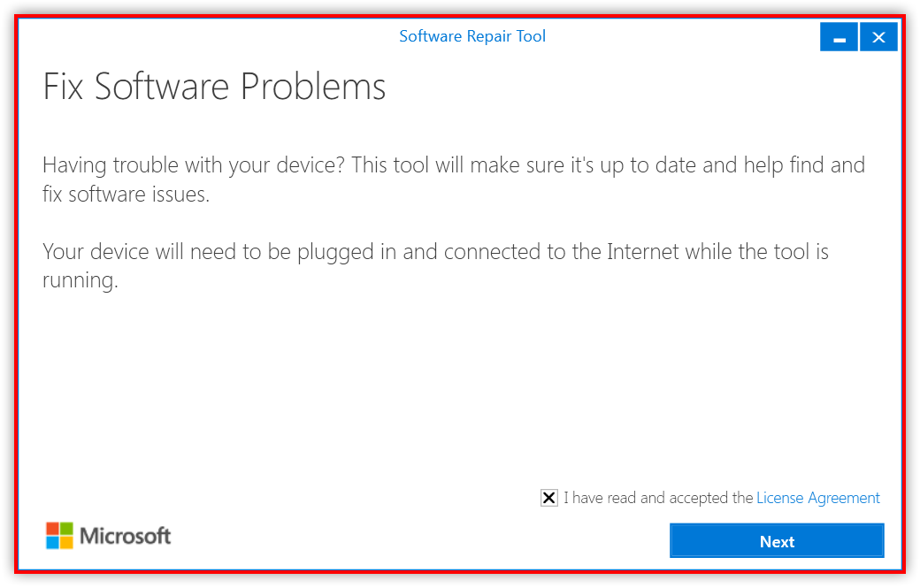Toggle the license acceptance checkbox
Viewport: 920px width, 588px height.
pos(549,498)
